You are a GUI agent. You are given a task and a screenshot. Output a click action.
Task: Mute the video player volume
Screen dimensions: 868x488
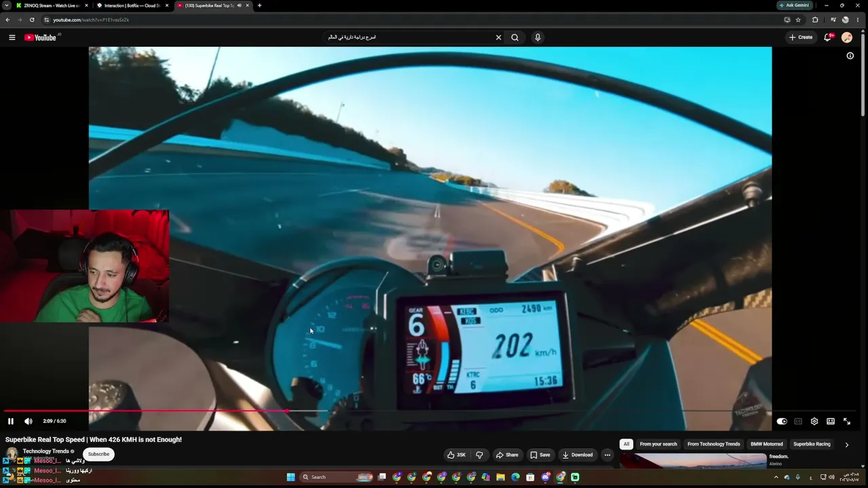click(x=28, y=421)
